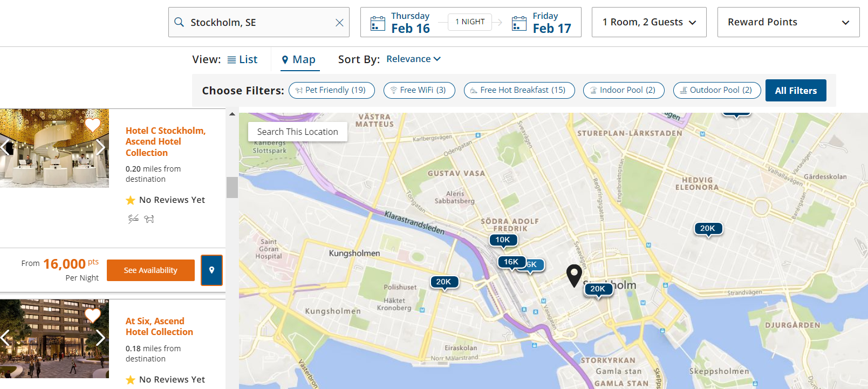
Task: Change Sort By from Relevance
Action: pos(413,59)
